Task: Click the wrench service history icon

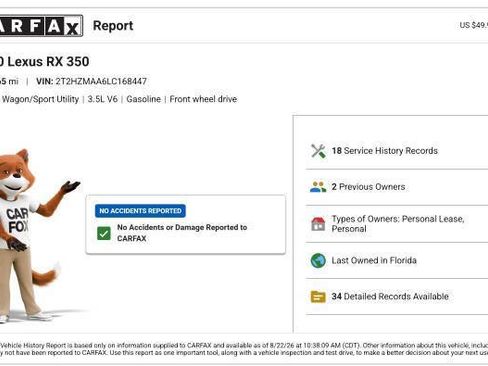Action: point(318,151)
